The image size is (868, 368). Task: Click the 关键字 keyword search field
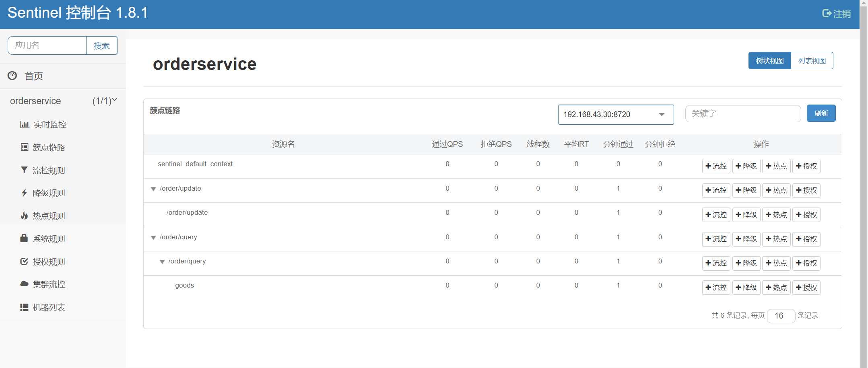coord(743,113)
